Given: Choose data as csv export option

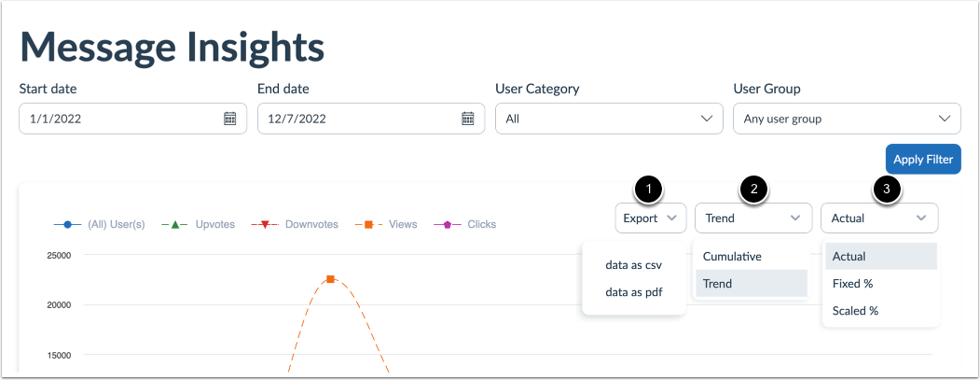Looking at the screenshot, I should point(633,265).
